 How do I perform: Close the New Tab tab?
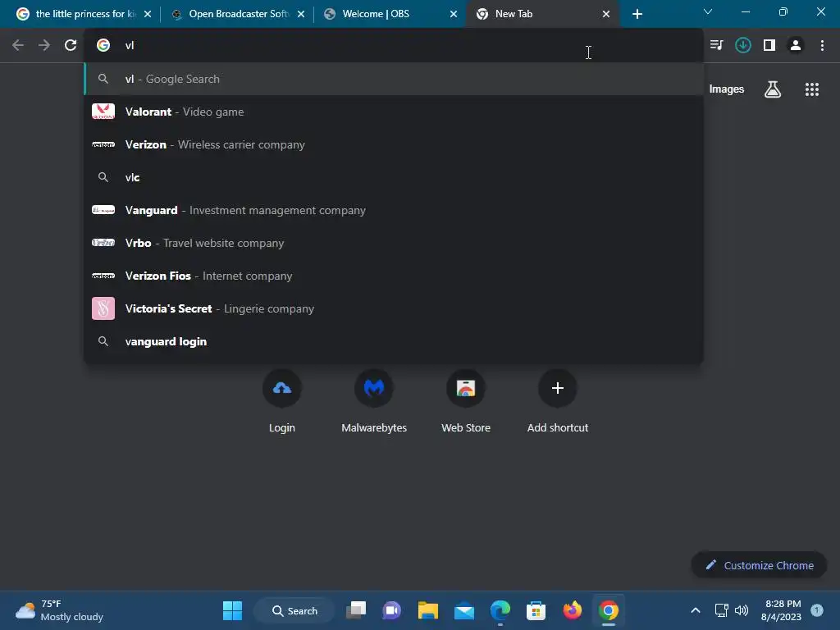[606, 14]
